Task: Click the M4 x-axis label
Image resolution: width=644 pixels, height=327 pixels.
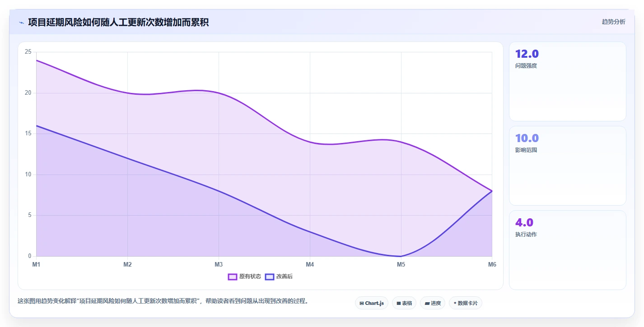Action: pos(310,265)
